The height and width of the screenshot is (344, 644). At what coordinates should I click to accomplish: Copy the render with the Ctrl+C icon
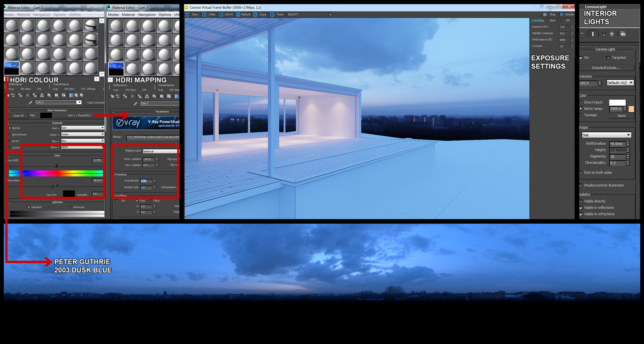[221, 14]
